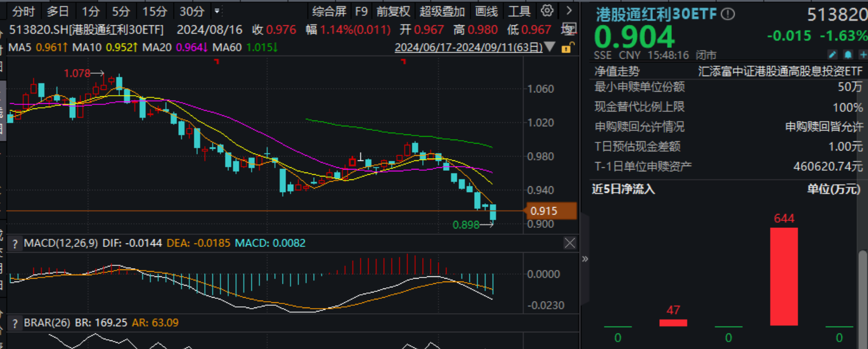Screen dimensions: 868x349
Task: Open the dropdown arrow next to 30分
Action: [216, 10]
